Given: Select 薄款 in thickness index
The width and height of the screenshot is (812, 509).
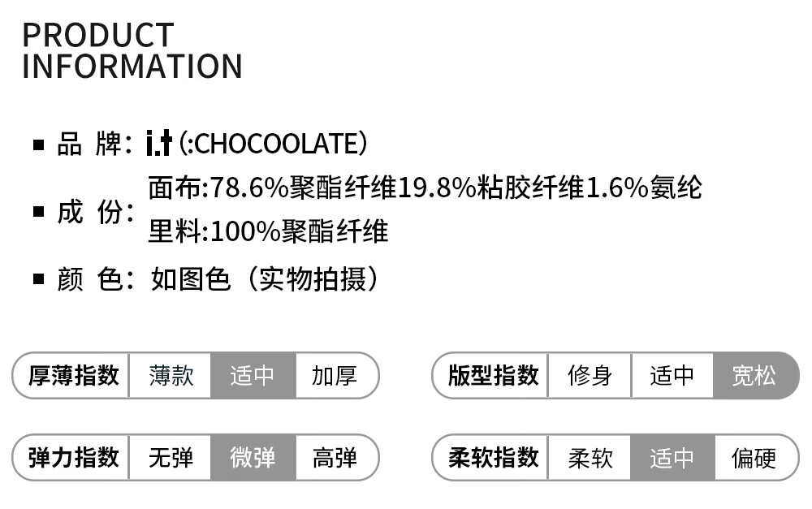Looking at the screenshot, I should [171, 376].
